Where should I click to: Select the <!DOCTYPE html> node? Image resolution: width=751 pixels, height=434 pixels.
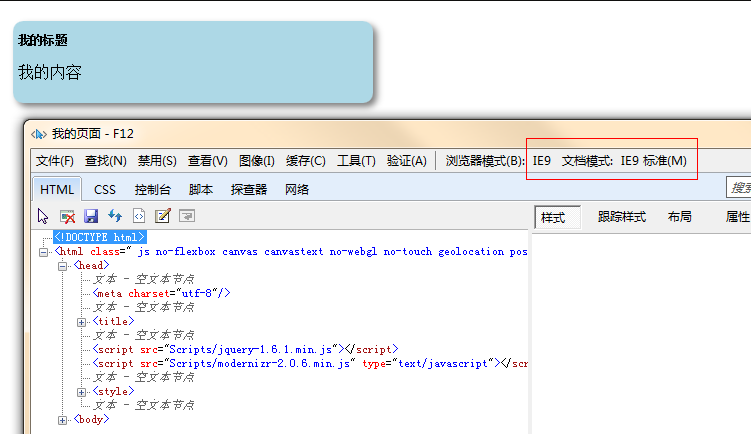pos(100,237)
